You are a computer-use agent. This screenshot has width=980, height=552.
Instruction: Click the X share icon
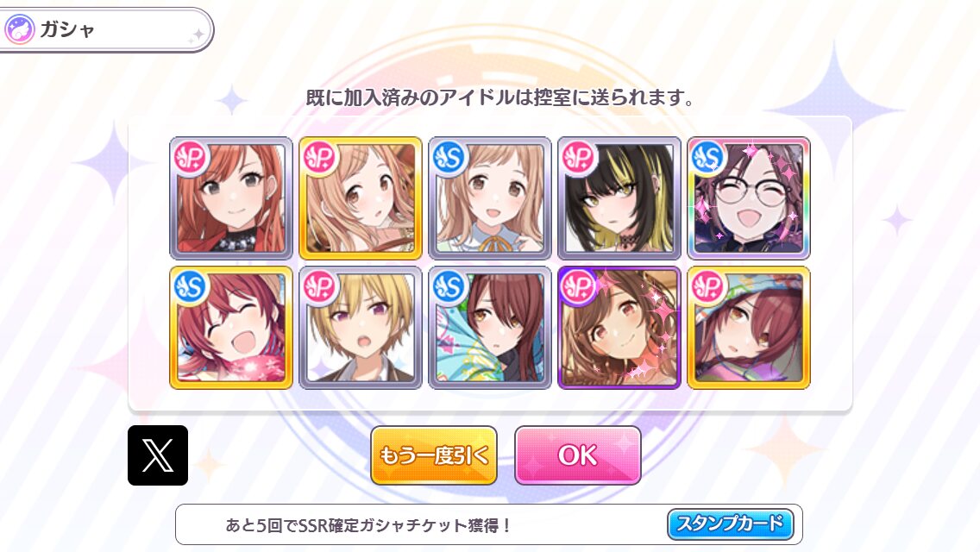(x=158, y=455)
